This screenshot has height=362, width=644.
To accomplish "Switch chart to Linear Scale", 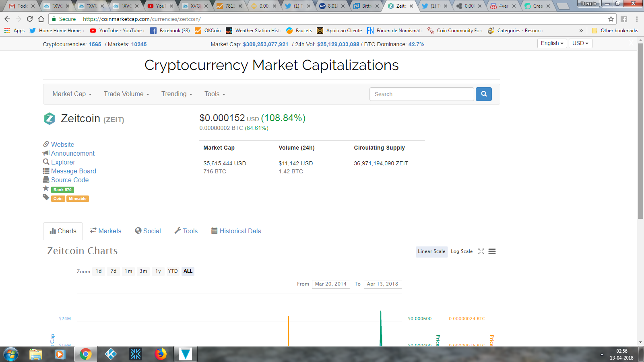I will pyautogui.click(x=431, y=251).
